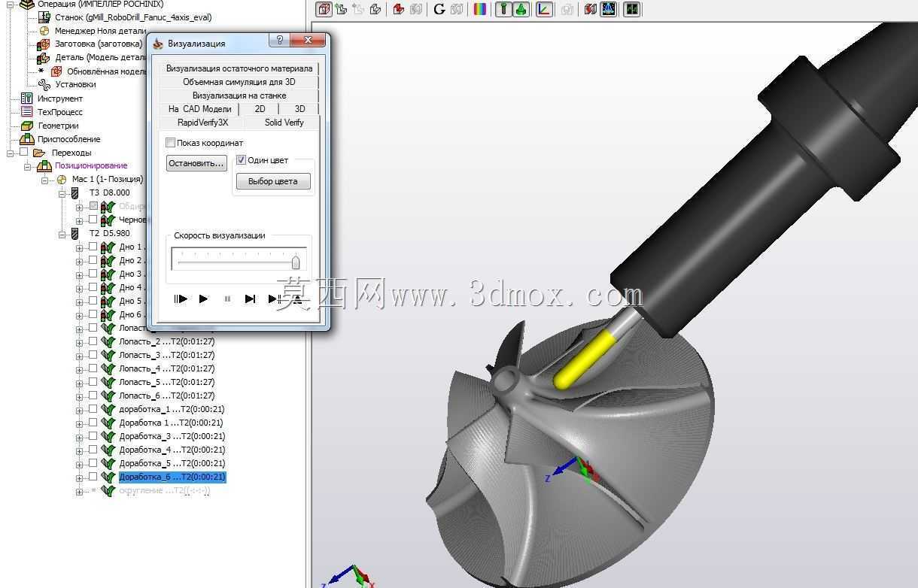The width and height of the screenshot is (918, 588).
Task: Click the Выбор цвета button
Action: [x=272, y=181]
